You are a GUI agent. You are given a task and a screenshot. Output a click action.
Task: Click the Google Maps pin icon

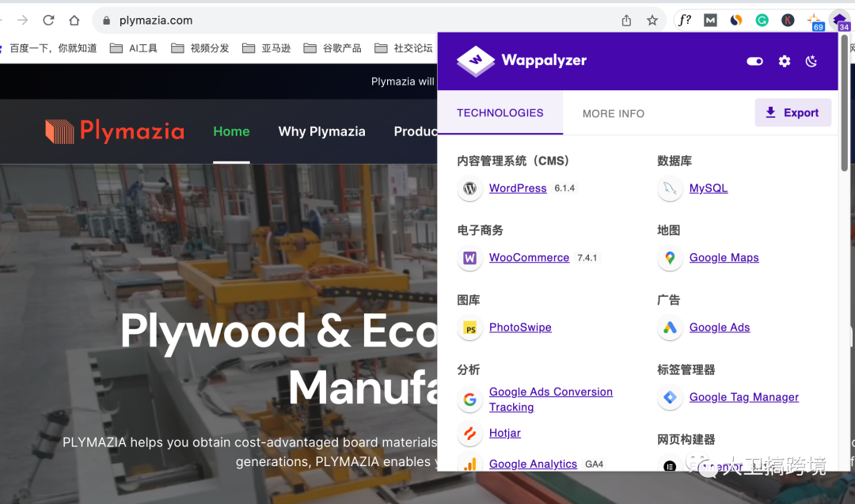click(670, 258)
